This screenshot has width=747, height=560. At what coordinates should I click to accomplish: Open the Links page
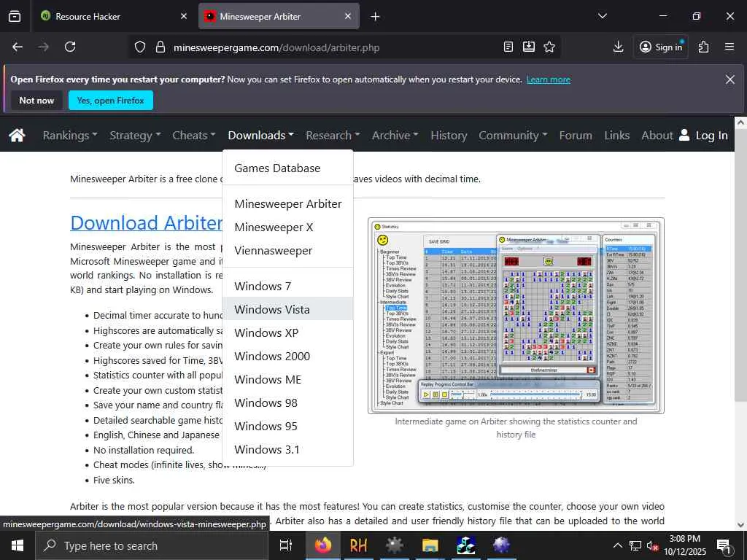point(617,135)
